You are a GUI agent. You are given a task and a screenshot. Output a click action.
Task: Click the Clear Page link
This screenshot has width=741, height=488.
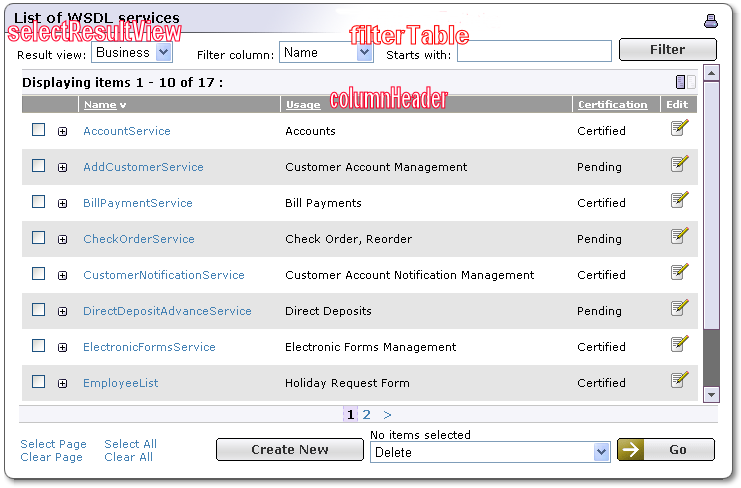(52, 457)
